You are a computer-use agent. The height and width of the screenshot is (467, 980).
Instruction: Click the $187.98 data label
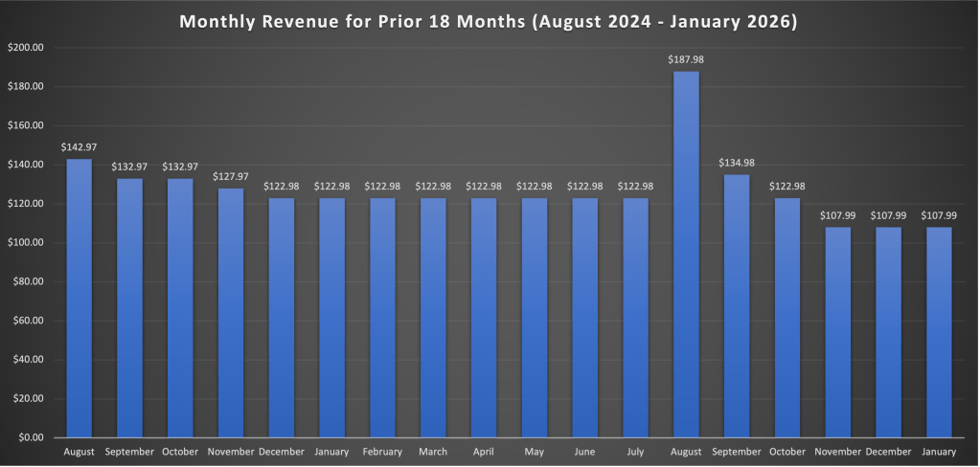686,59
